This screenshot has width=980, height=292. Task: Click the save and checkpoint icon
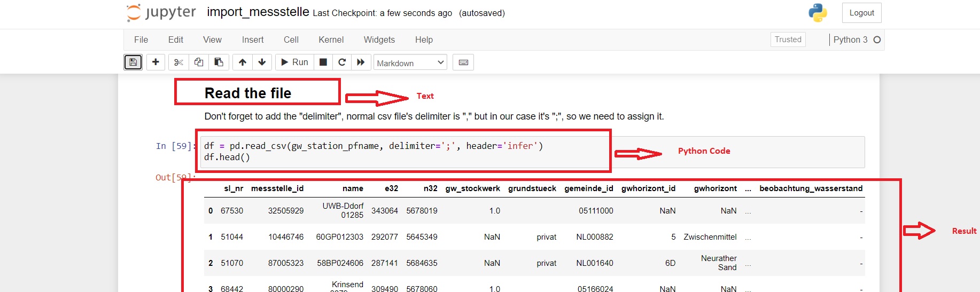[x=133, y=62]
